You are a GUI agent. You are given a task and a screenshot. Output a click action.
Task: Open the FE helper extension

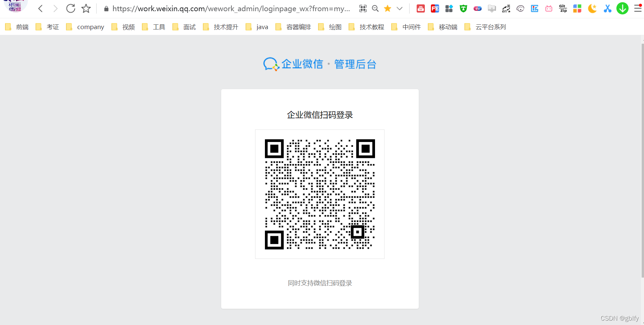click(x=435, y=8)
